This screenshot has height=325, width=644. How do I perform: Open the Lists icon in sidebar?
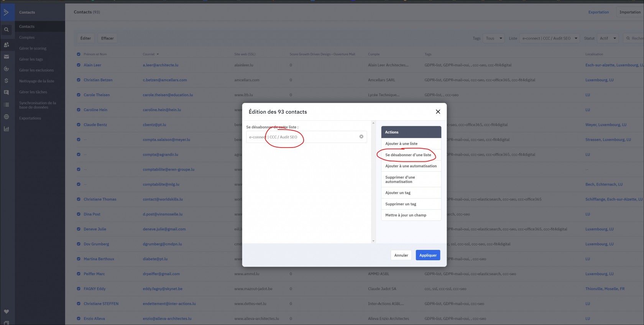coord(6,105)
